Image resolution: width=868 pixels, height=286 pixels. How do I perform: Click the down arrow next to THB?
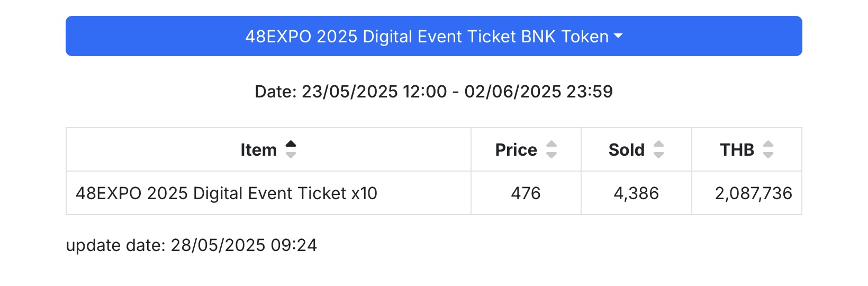point(768,155)
